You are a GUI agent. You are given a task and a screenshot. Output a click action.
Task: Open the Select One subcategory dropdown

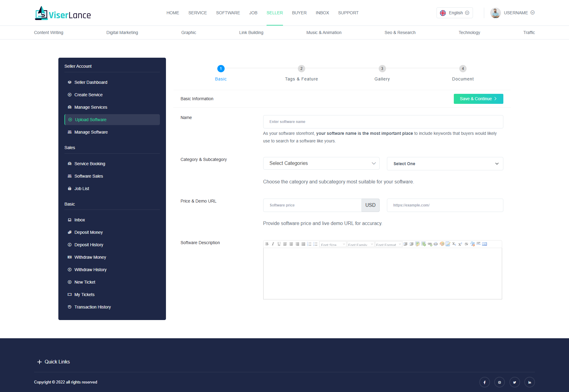point(445,164)
